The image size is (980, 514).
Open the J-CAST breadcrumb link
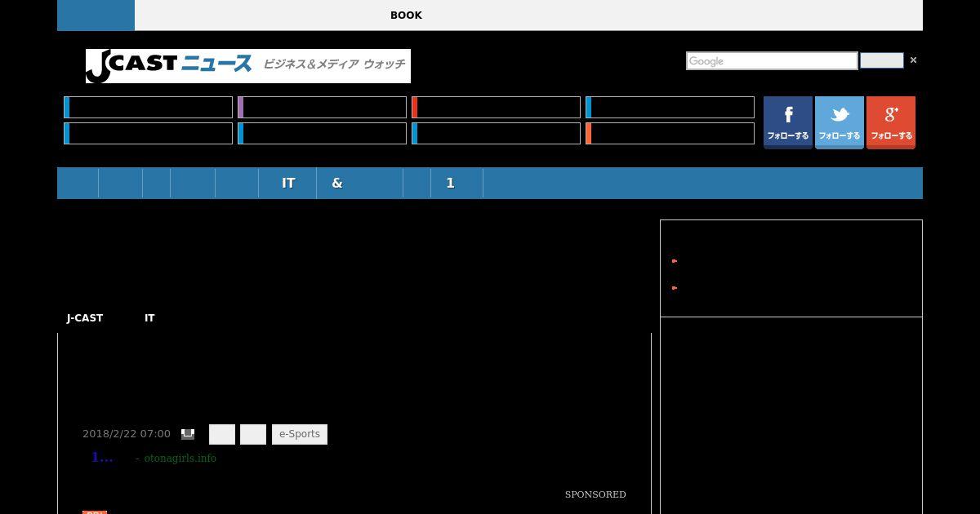pos(85,318)
